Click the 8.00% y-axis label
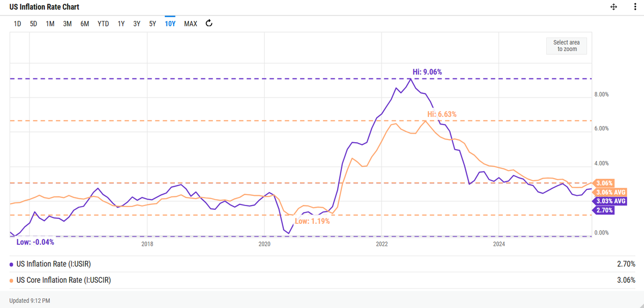Screen dimensions: 644x308 601,94
